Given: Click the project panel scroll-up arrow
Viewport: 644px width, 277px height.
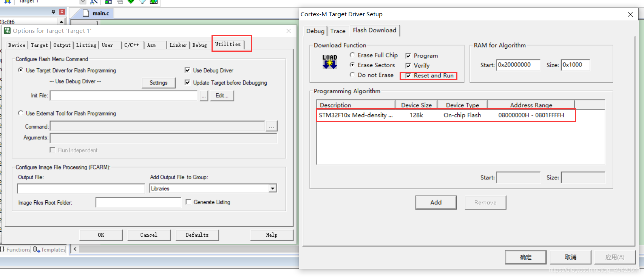Looking at the screenshot, I should click(61, 22).
